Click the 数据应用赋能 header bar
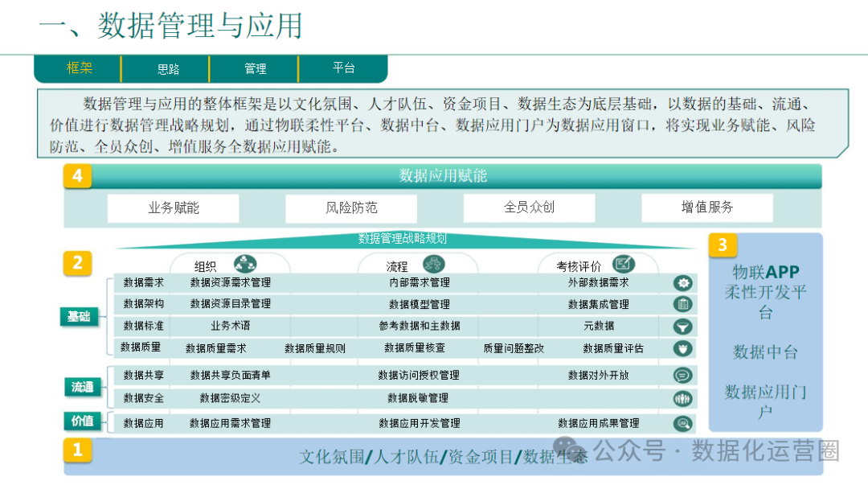868x485 pixels. click(x=443, y=176)
